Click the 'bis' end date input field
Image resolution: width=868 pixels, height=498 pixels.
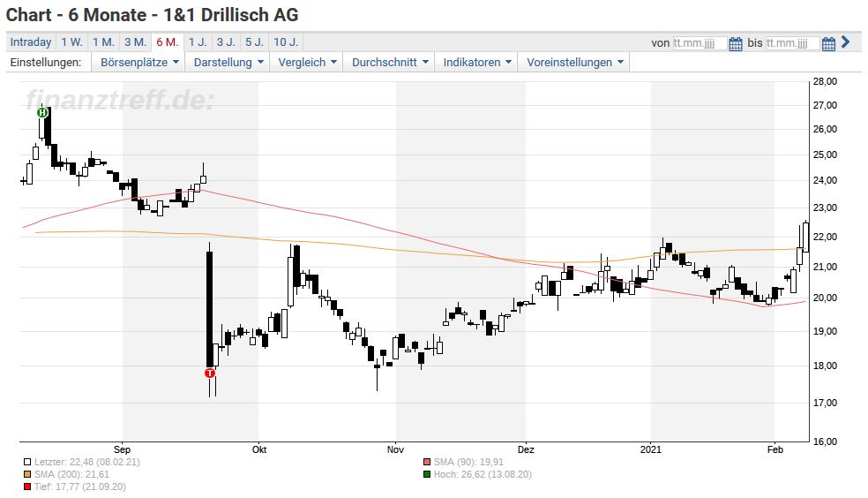pyautogui.click(x=793, y=43)
